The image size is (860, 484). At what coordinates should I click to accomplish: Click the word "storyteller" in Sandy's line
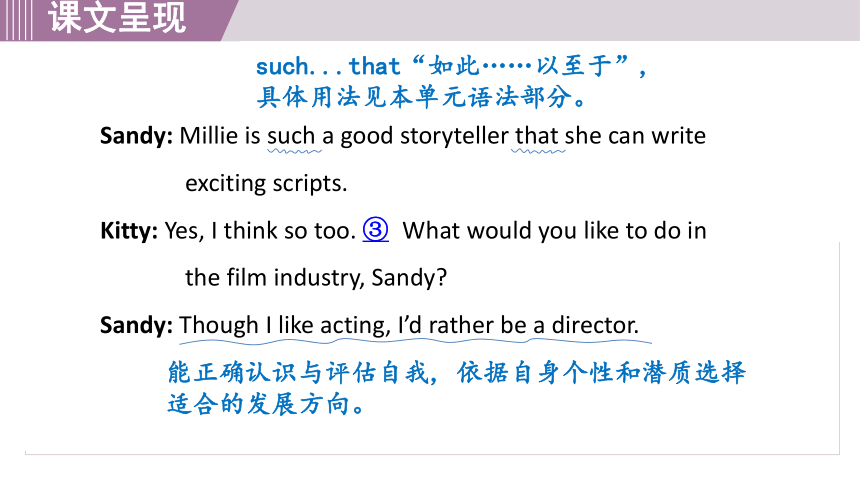454,136
